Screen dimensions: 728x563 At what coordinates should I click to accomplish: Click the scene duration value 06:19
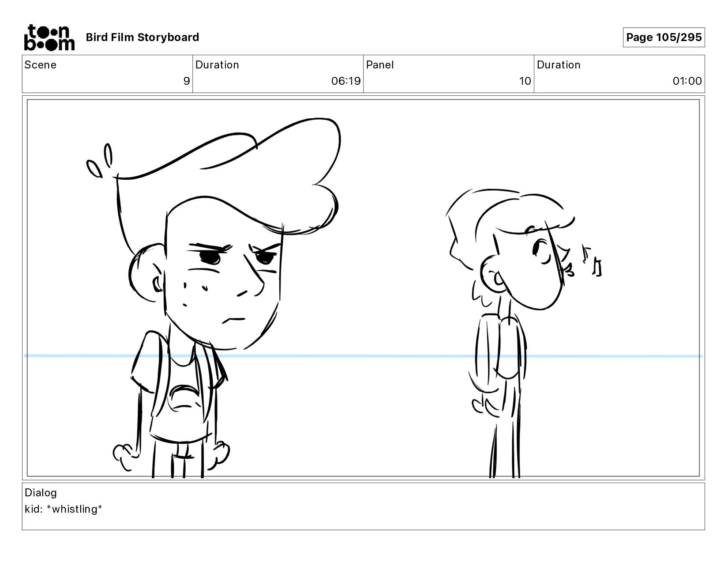tap(346, 81)
